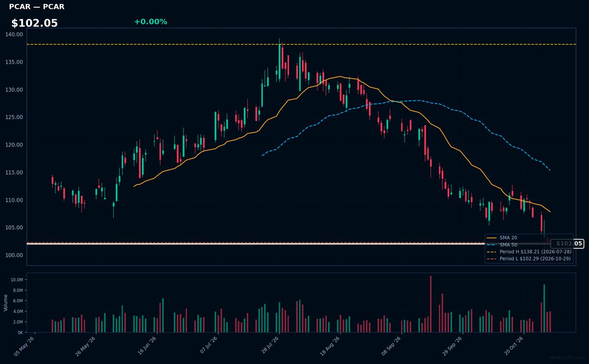Select the SMA 50 legend entry
The width and height of the screenshot is (589, 364).
[501, 244]
